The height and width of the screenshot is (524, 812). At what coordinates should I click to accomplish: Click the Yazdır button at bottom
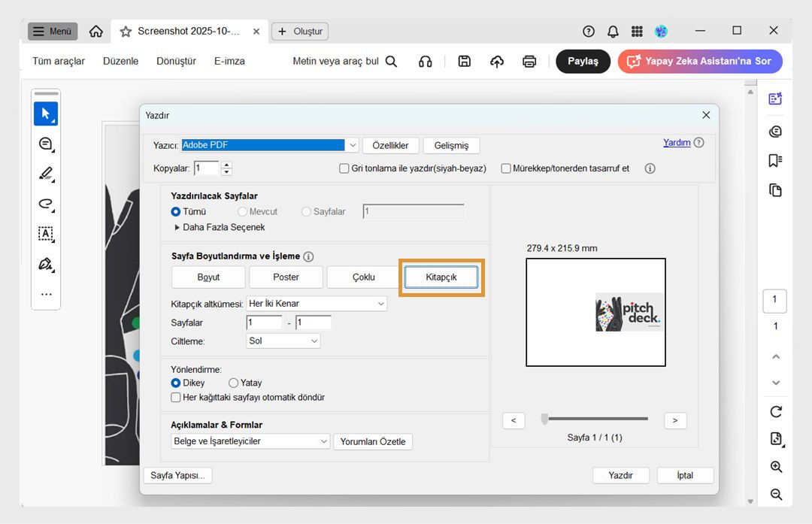[x=620, y=475]
